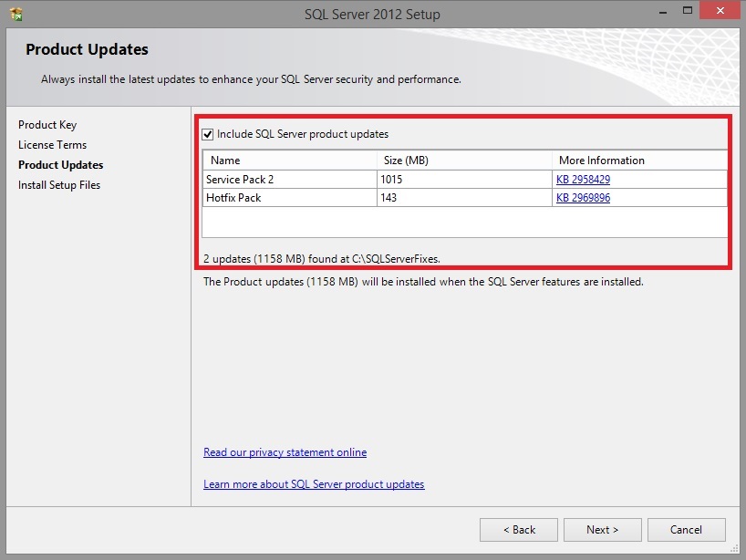Click the '2 updates (1158 MB) found' status text

click(322, 259)
